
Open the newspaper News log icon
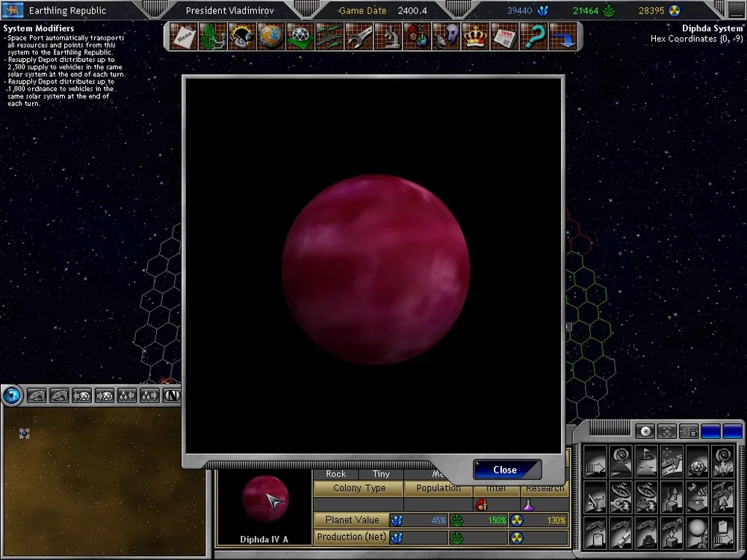click(x=505, y=36)
